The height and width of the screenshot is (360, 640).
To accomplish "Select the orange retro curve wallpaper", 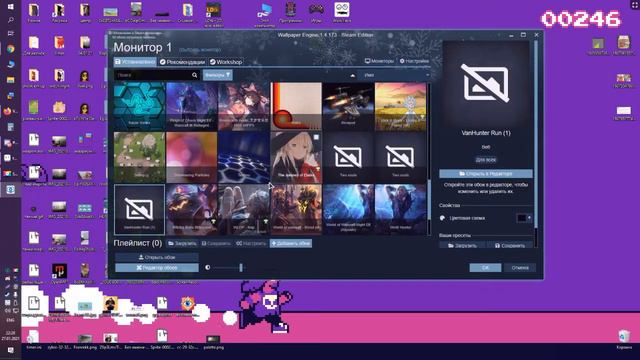I will 296,106.
